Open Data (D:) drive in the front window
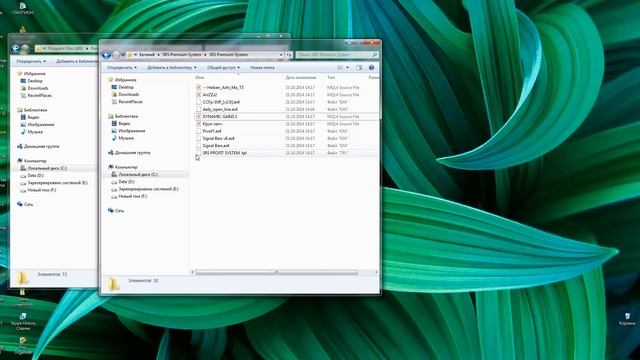 126,182
